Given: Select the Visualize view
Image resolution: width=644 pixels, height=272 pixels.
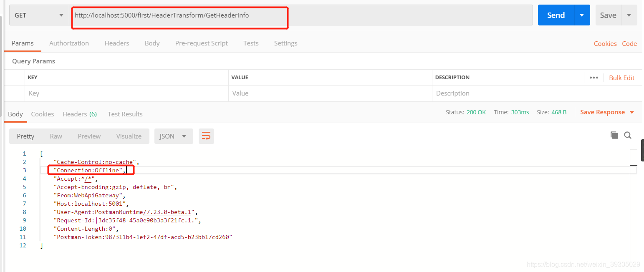Looking at the screenshot, I should click(x=129, y=136).
